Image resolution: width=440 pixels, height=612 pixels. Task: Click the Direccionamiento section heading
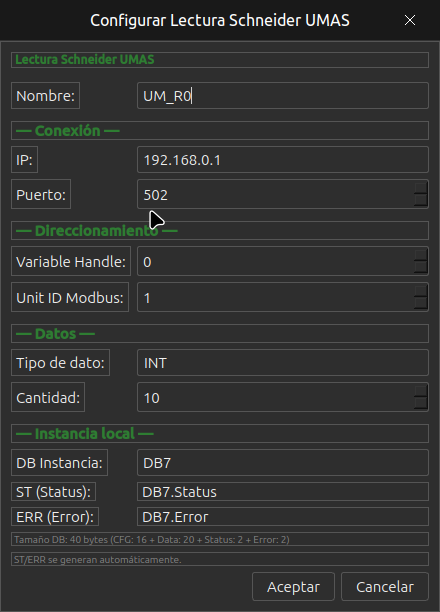[x=220, y=230]
